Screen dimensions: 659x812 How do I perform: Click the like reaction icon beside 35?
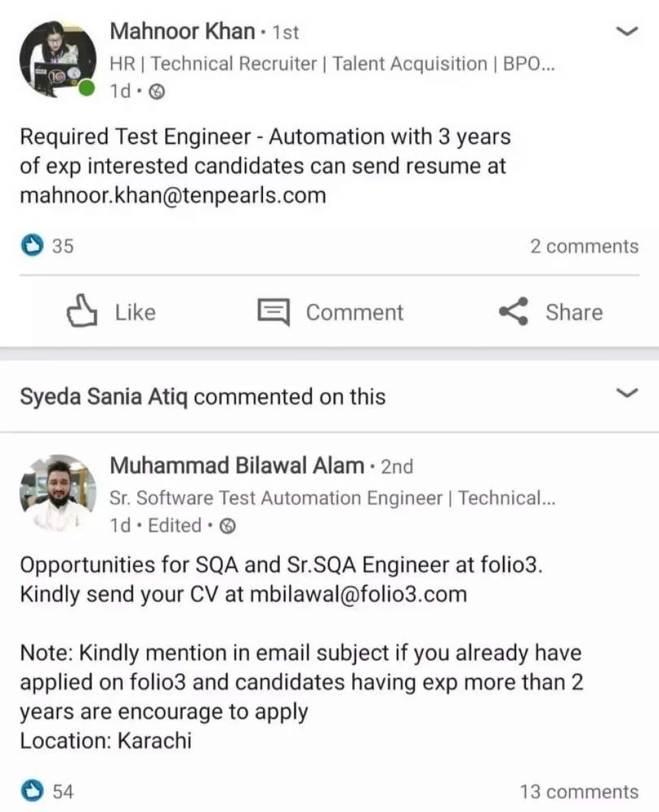tap(32, 246)
